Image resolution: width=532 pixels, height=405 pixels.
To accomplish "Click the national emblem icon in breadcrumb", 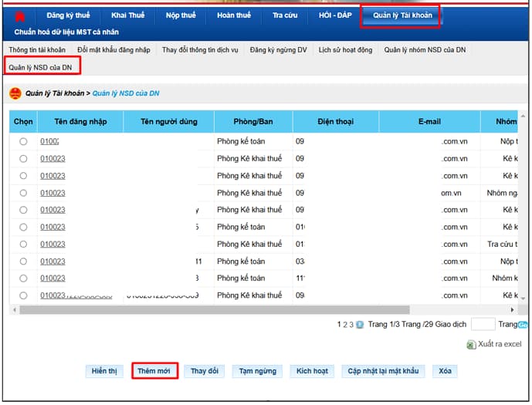I will pos(15,93).
